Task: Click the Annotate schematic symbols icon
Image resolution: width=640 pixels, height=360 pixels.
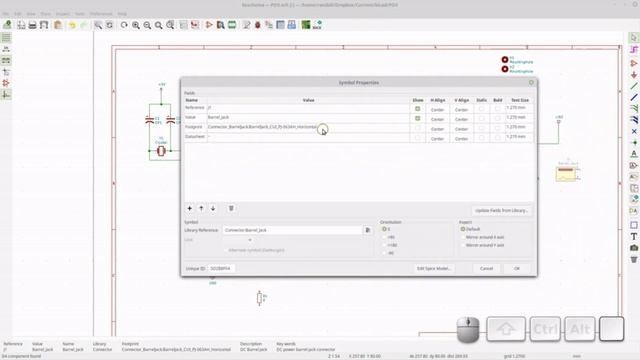Action: 246,25
